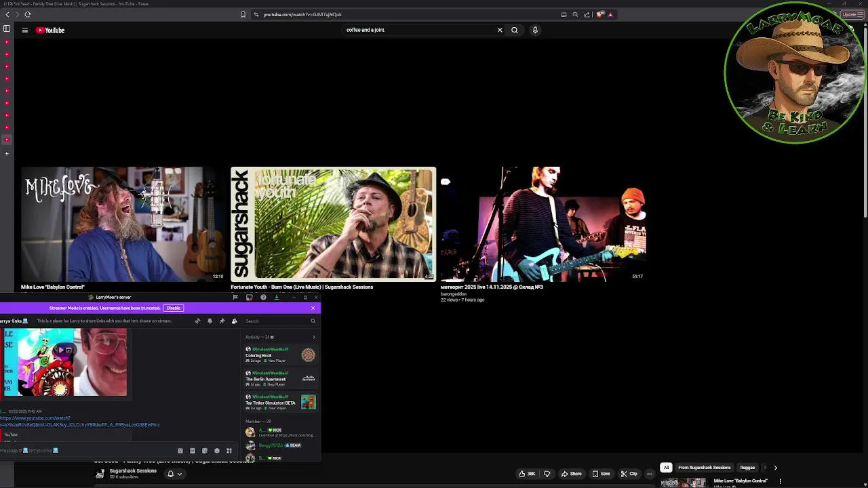This screenshot has width=868, height=488.
Task: Open The Berlin Apartment activity card
Action: (x=281, y=378)
